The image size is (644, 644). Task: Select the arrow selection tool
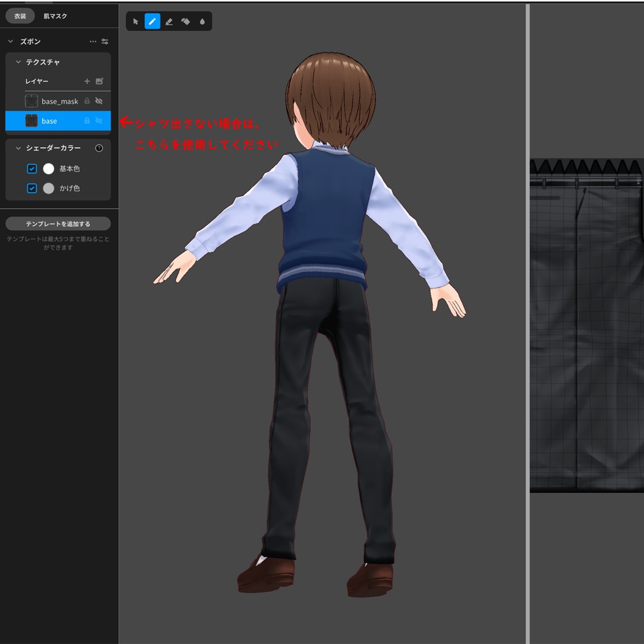136,21
